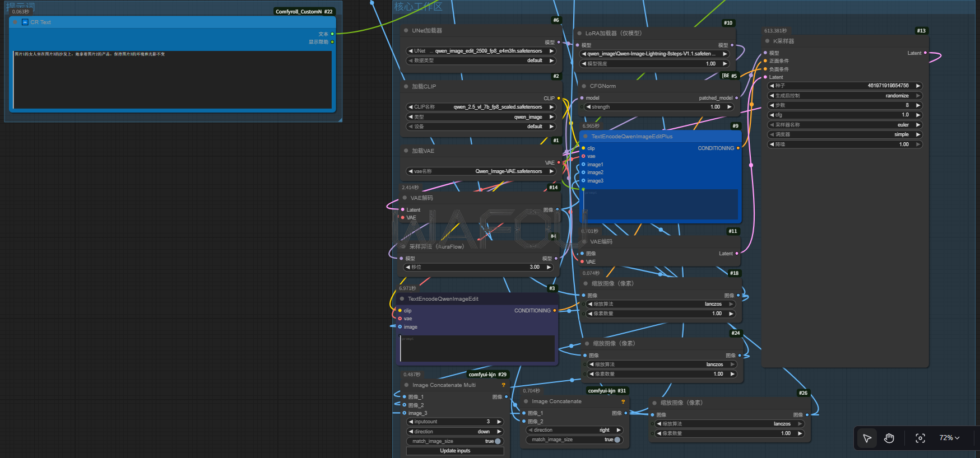980x458 pixels.
Task: Open the 采样器名称 euler dropdown
Action: click(844, 125)
